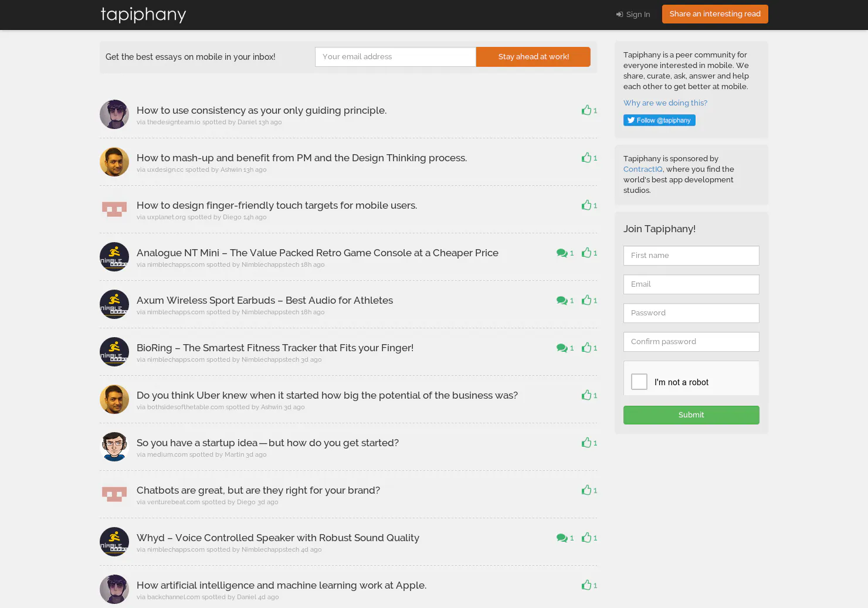
Task: Open 'How to mash-up and benefit from PM' title
Action: 301,158
